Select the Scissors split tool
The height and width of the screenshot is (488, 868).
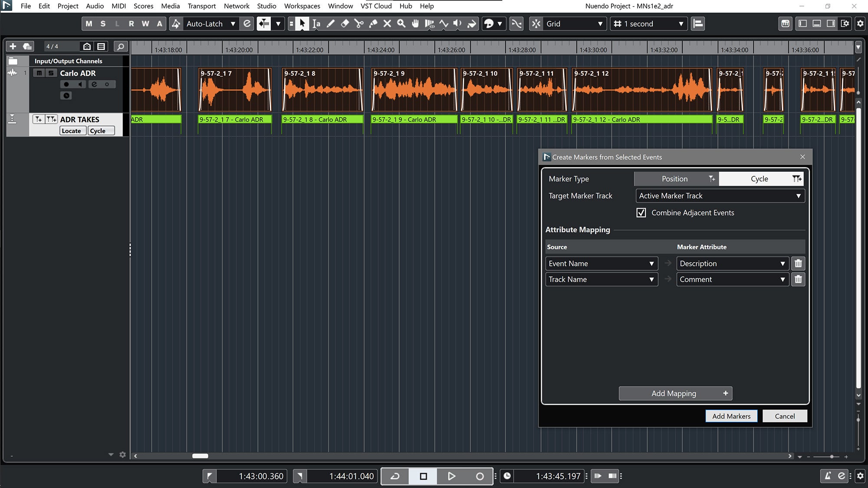[x=359, y=24]
